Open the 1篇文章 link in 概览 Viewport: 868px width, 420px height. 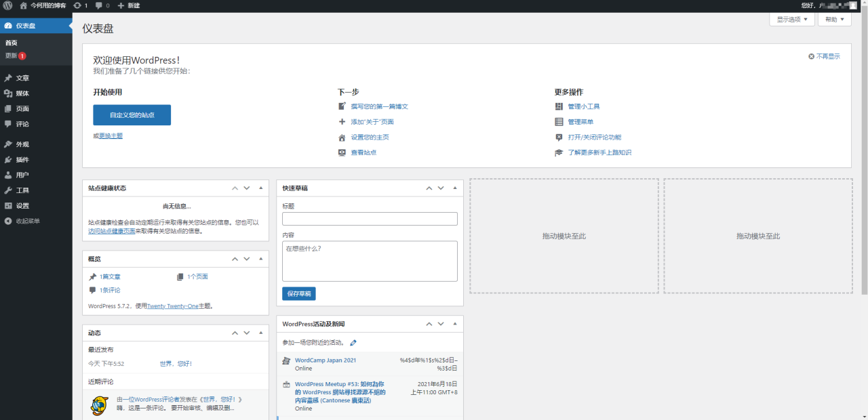tap(110, 276)
